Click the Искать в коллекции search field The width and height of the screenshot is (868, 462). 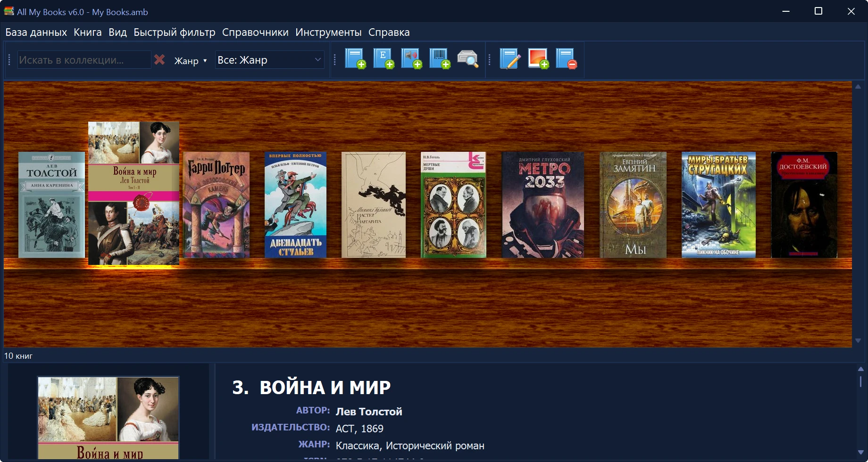coord(84,60)
